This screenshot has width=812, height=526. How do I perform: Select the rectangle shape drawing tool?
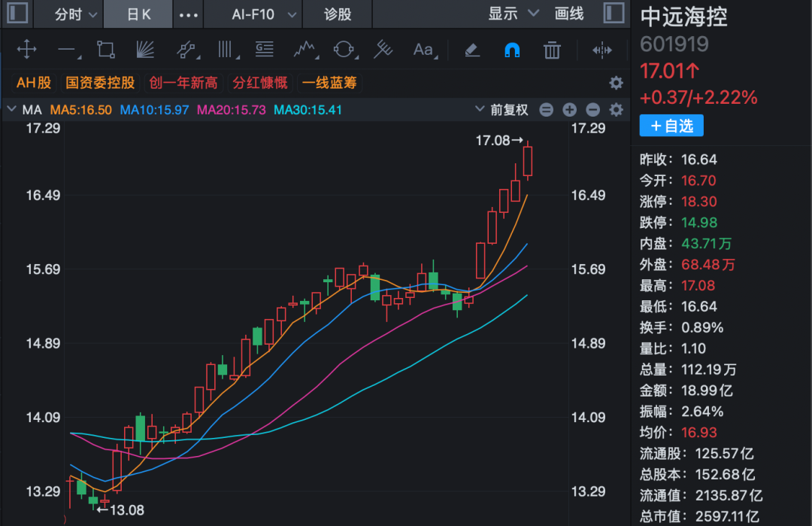106,50
